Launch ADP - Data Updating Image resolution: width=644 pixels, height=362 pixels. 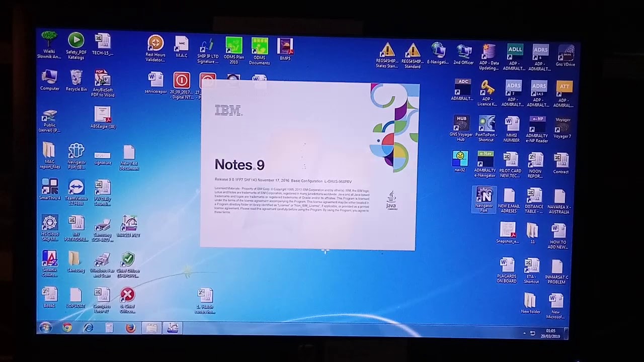pyautogui.click(x=489, y=57)
